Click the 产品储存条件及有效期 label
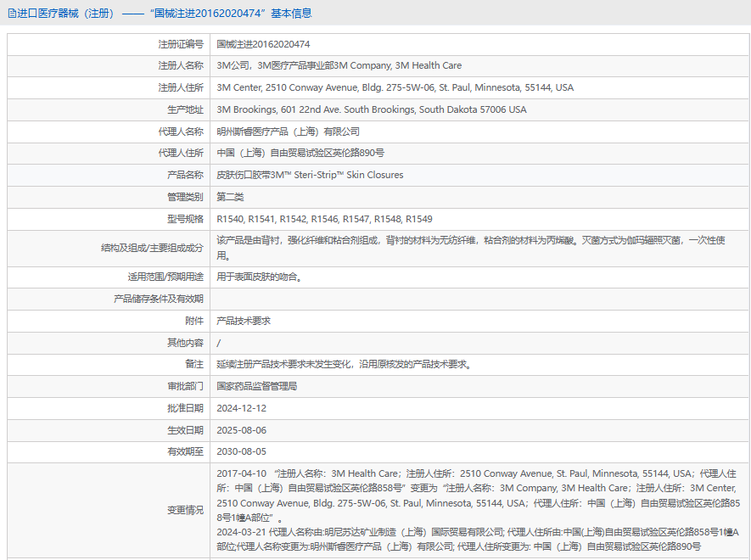The width and height of the screenshot is (751, 560). (x=159, y=299)
